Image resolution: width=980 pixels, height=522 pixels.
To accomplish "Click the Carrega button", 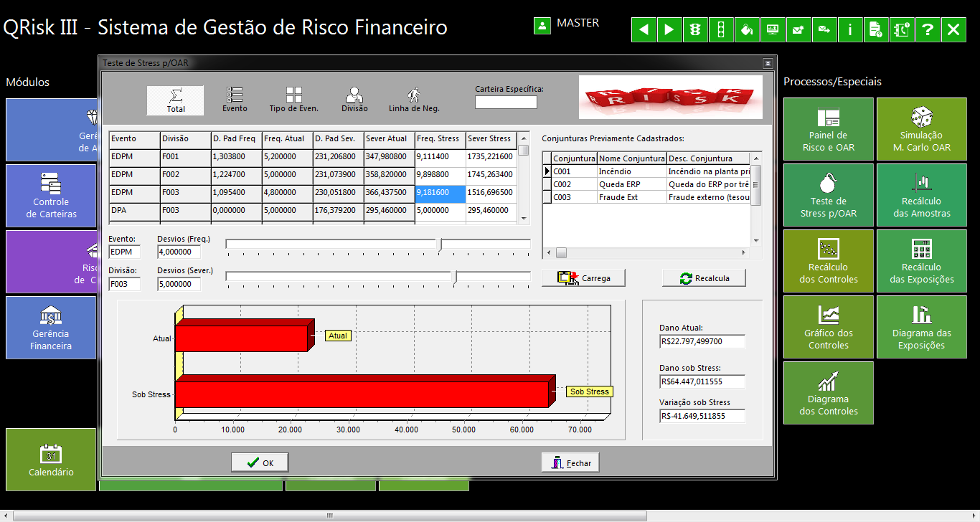I will 583,278.
